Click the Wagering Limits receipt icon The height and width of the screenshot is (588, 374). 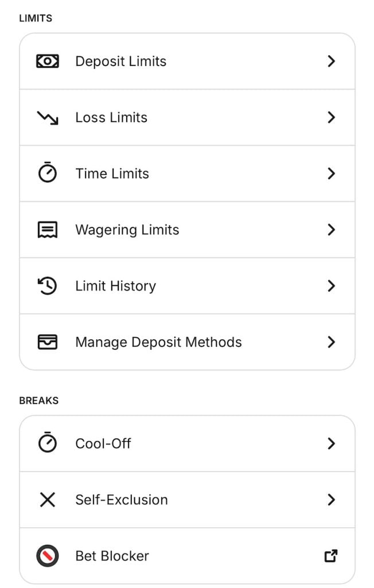(47, 230)
